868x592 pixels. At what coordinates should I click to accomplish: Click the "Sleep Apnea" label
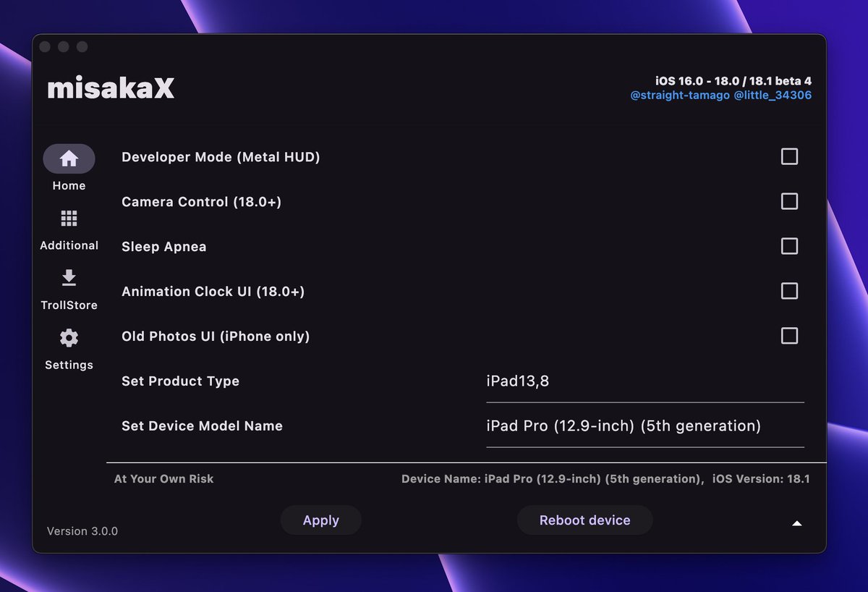tap(164, 247)
